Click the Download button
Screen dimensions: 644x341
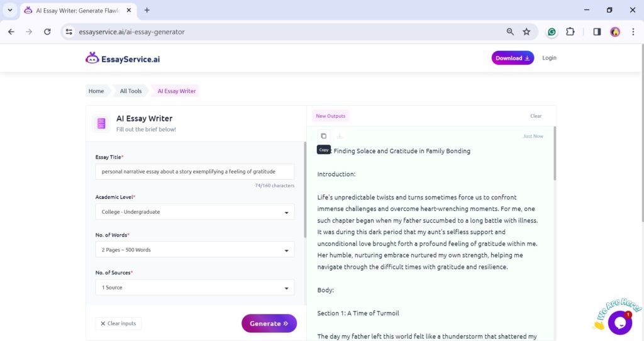click(x=513, y=58)
